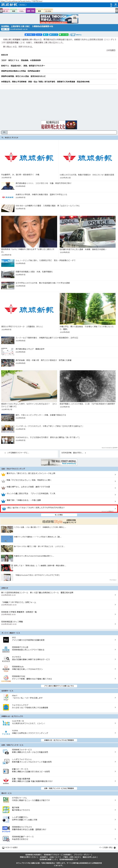This screenshot has height=868, width=118.
Task: Click ページ先頭へ戻る link at bottom
Action: tap(107, 847)
